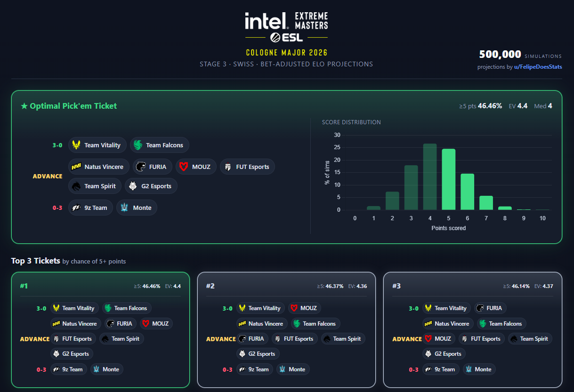574x392 pixels.
Task: Click the Natus Vincere logo in ticket #1
Action: click(57, 324)
